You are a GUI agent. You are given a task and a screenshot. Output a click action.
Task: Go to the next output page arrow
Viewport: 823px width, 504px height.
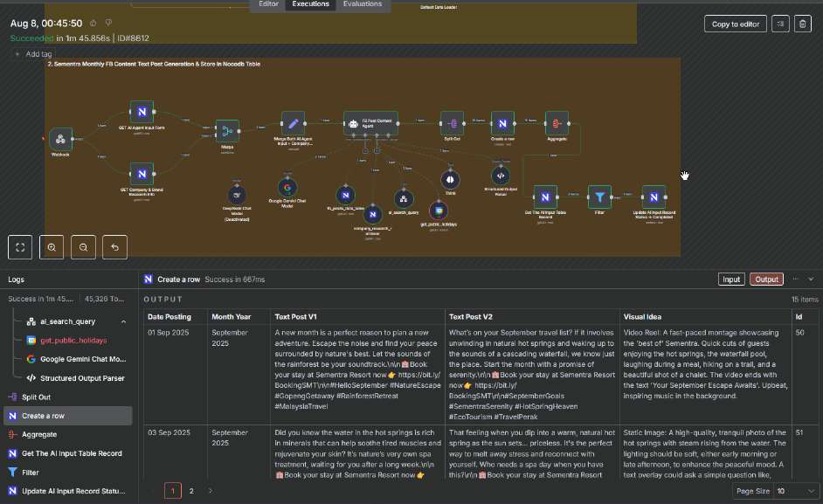[211, 491]
